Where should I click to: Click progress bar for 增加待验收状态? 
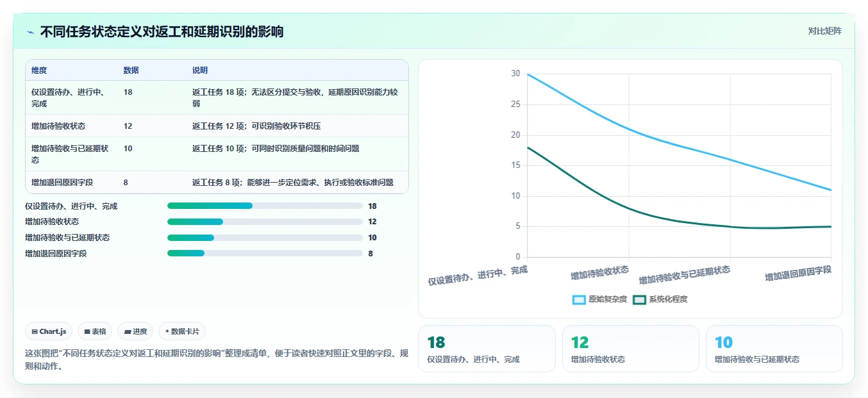pos(265,222)
